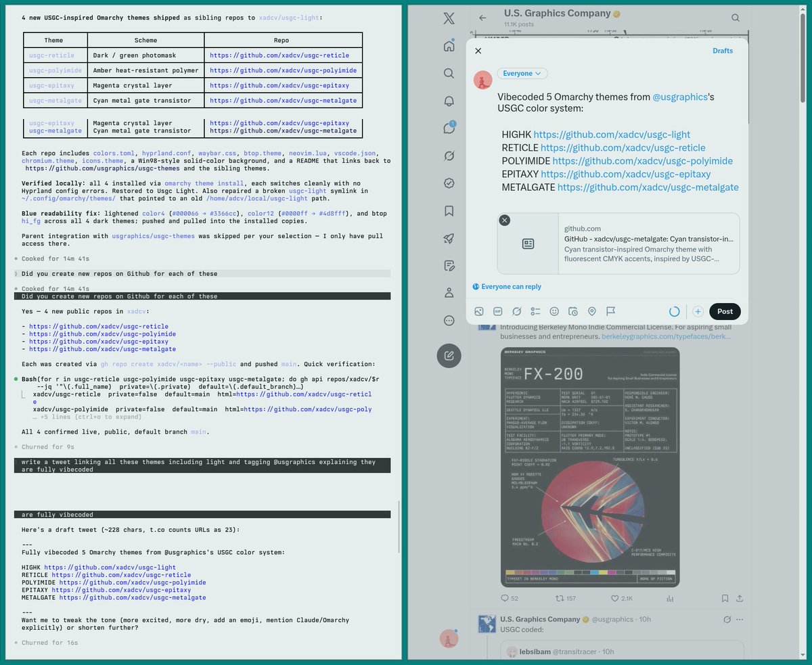Open account avatar at sidebar bottom
Viewport: 812px width, 665px height.
(449, 639)
